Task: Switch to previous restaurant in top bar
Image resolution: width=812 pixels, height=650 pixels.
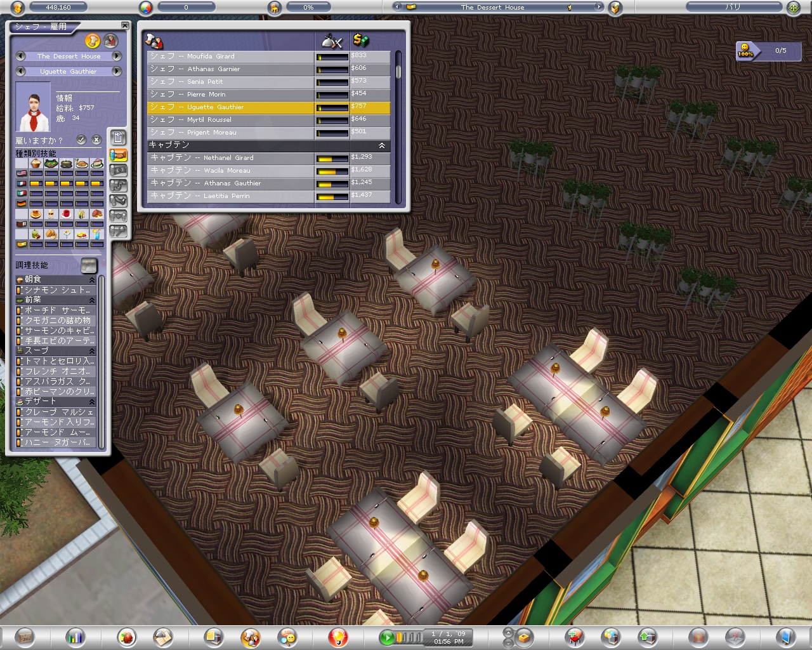Action: (398, 7)
